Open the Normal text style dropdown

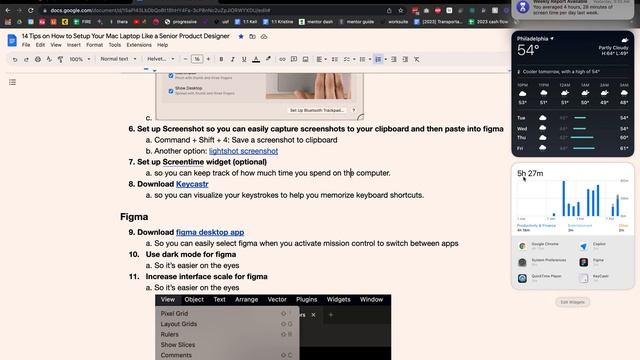coord(118,59)
